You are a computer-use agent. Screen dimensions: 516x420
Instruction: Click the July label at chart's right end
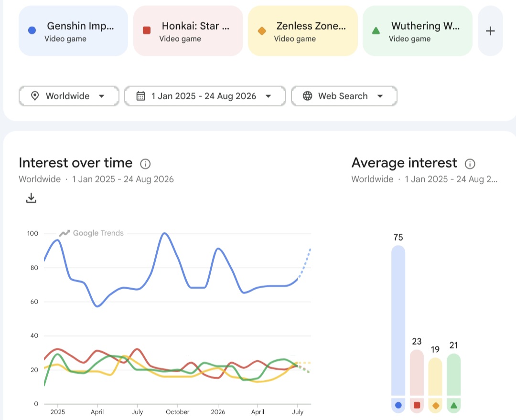(298, 412)
